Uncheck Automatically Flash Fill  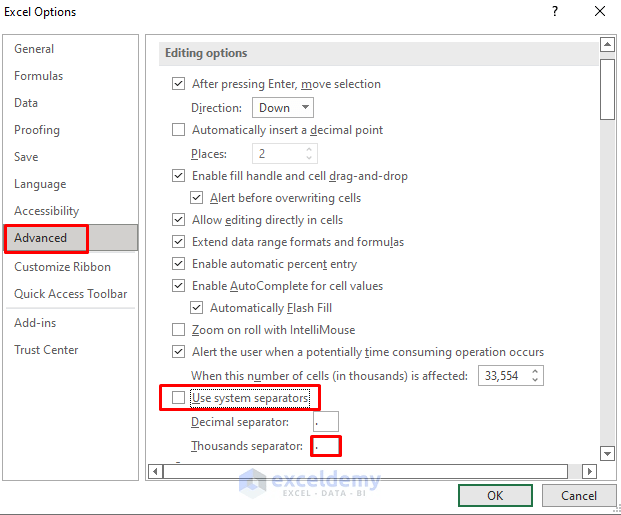click(x=196, y=307)
